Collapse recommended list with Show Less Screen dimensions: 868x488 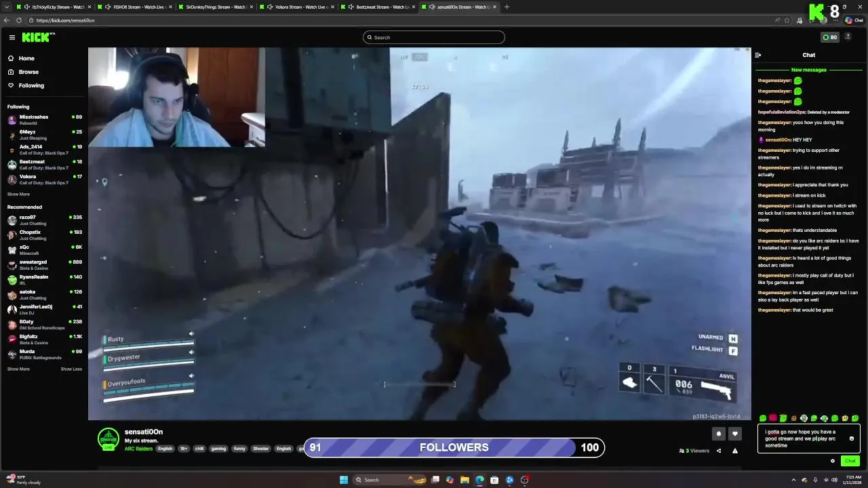click(x=71, y=369)
